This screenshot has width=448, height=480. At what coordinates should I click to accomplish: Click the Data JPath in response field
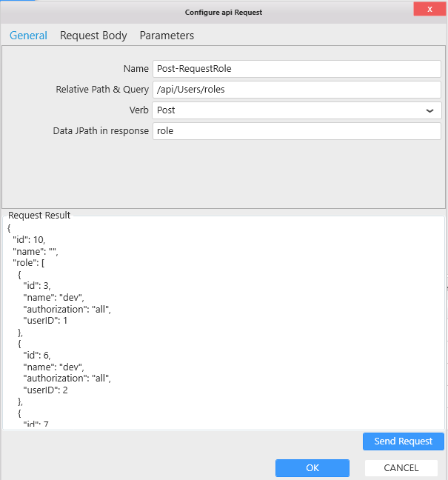tap(296, 131)
